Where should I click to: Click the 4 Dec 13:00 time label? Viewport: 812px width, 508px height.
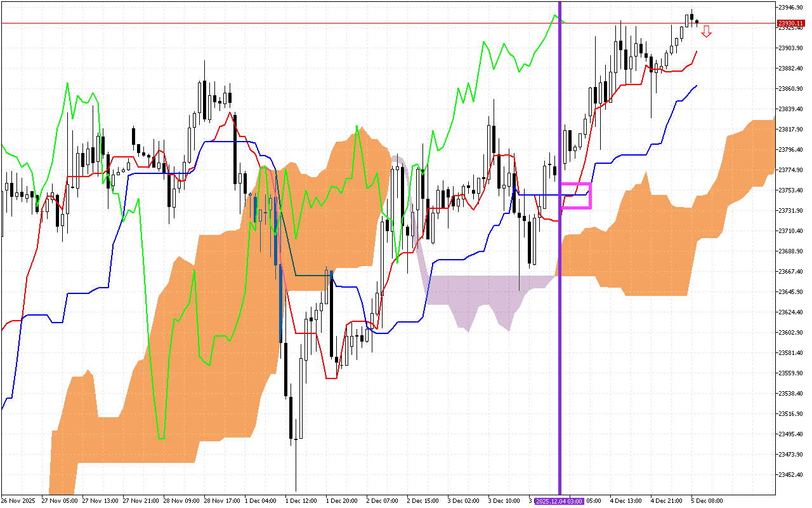tap(626, 501)
